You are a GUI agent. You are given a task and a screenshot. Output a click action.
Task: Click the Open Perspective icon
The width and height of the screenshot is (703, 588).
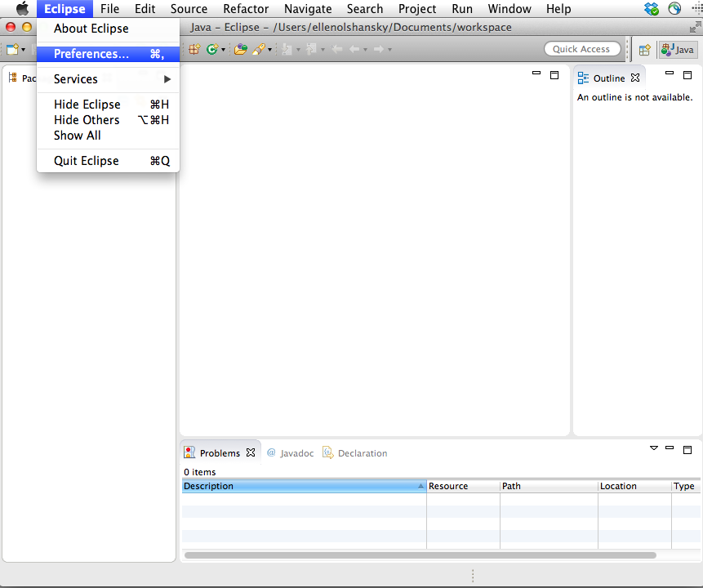coord(644,50)
